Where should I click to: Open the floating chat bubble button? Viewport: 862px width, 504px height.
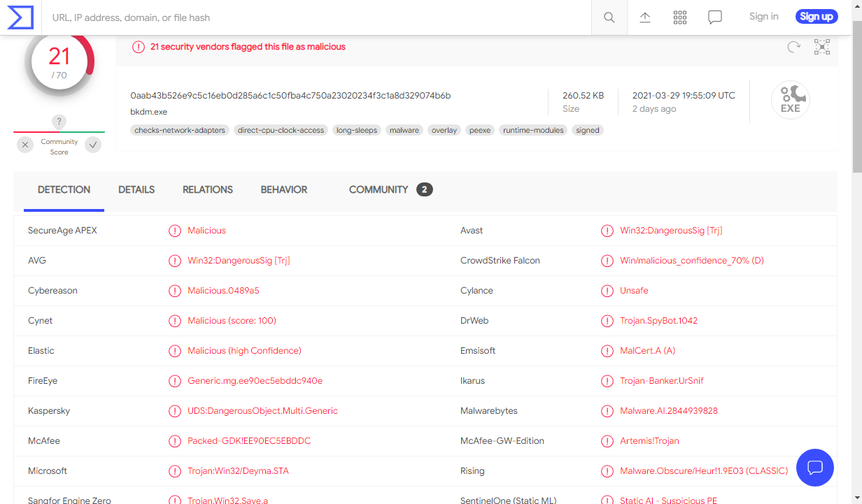815,467
